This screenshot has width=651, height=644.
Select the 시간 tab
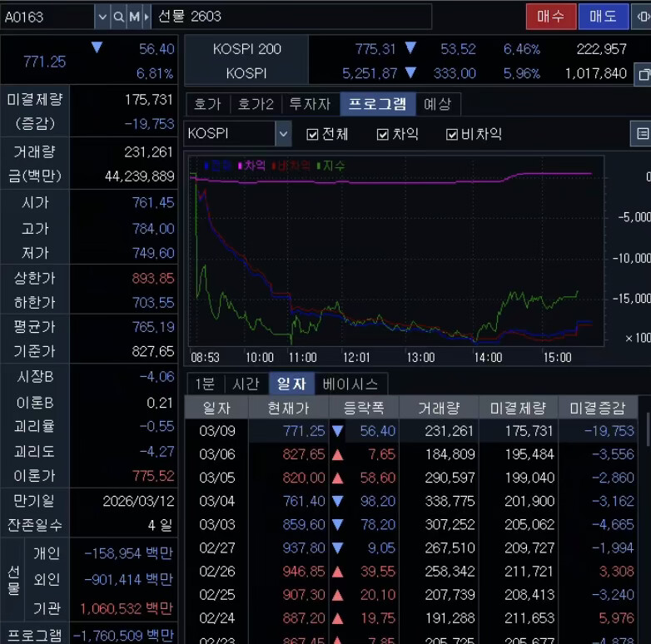[x=246, y=384]
